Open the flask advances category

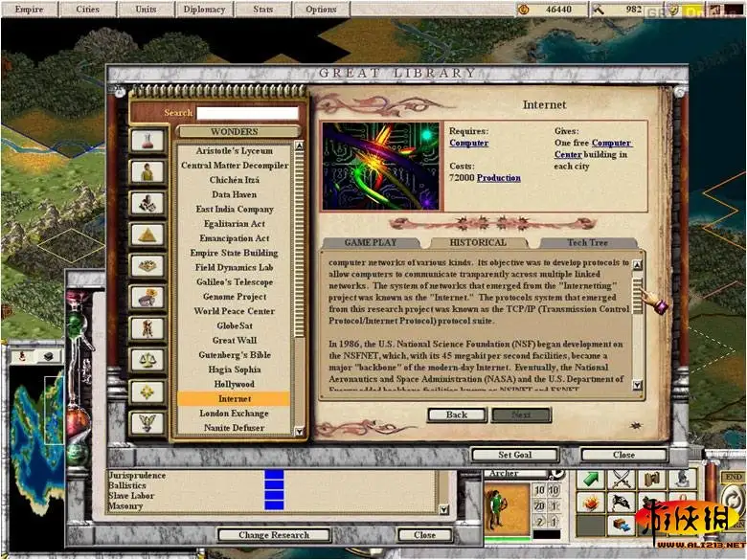click(x=147, y=141)
